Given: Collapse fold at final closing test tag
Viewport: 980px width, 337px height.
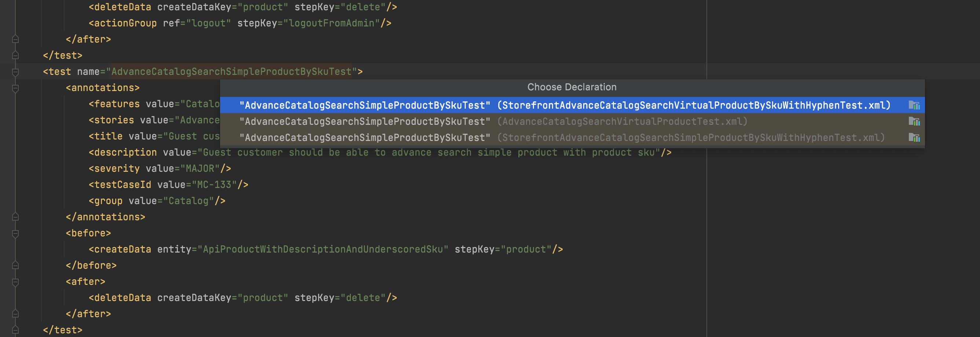Looking at the screenshot, I should tap(15, 329).
